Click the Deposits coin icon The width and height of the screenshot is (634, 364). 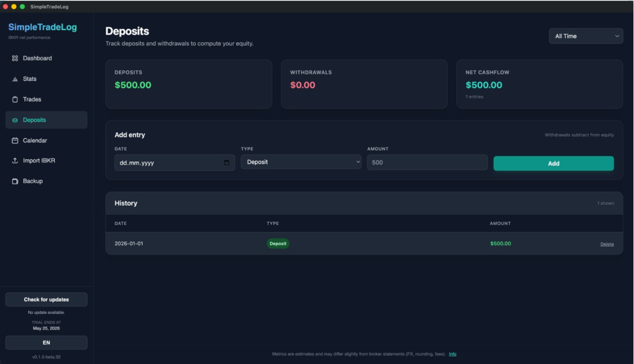click(x=15, y=120)
